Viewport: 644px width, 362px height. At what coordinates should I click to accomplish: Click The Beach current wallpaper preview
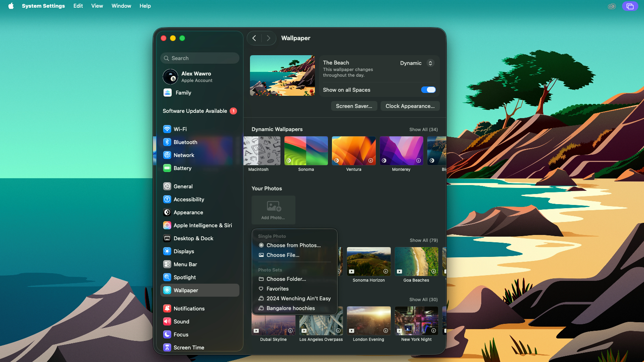click(x=282, y=75)
